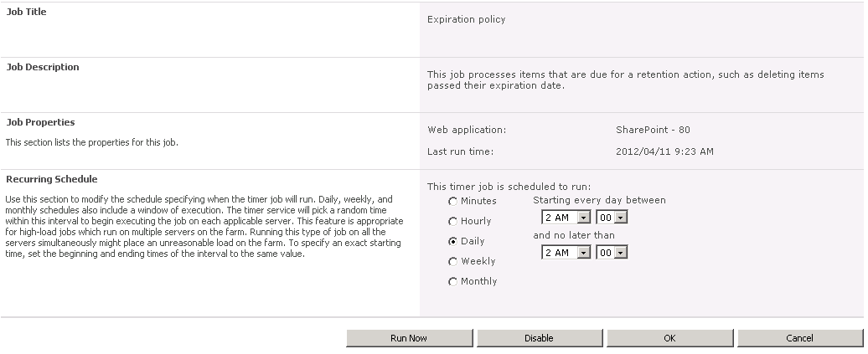Pick the Monthly schedule option
868x354 pixels.
click(x=452, y=281)
